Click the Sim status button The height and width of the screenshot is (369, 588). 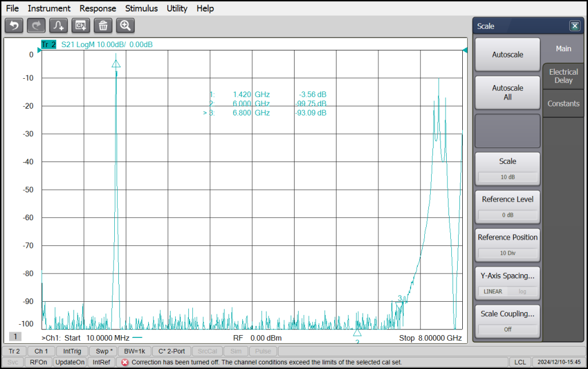[236, 351]
